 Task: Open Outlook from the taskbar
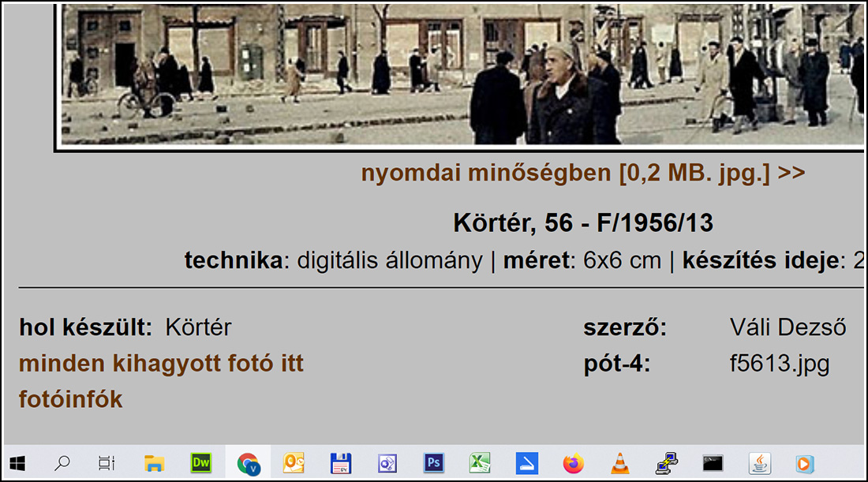(294, 463)
